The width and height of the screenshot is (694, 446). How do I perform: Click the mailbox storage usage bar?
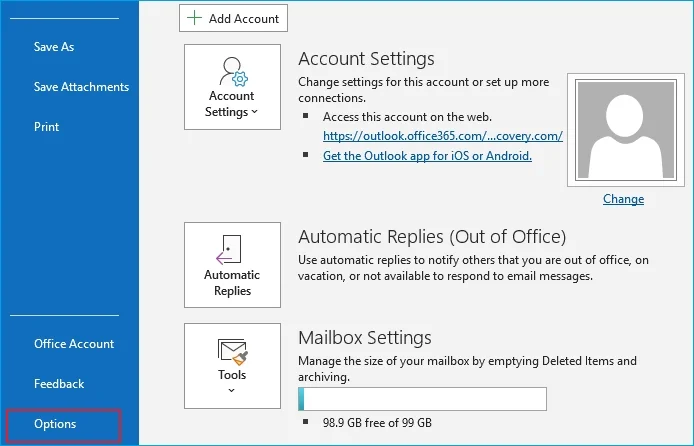point(422,399)
